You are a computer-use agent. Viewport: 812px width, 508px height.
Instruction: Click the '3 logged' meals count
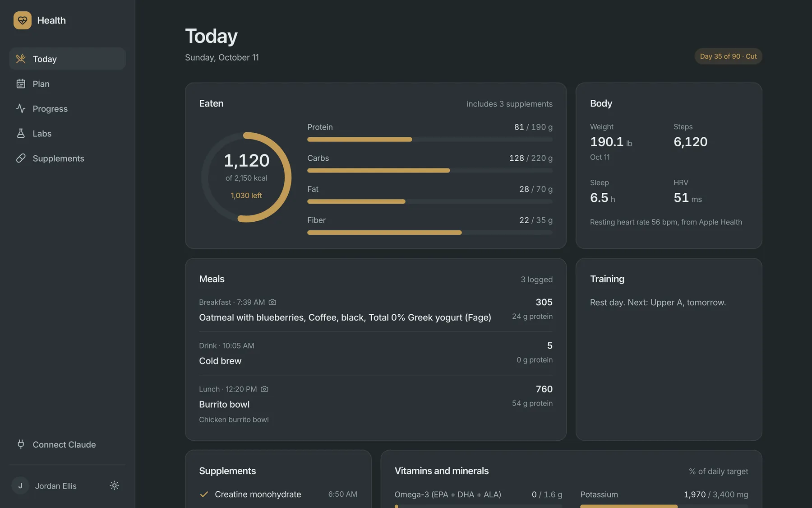coord(537,280)
